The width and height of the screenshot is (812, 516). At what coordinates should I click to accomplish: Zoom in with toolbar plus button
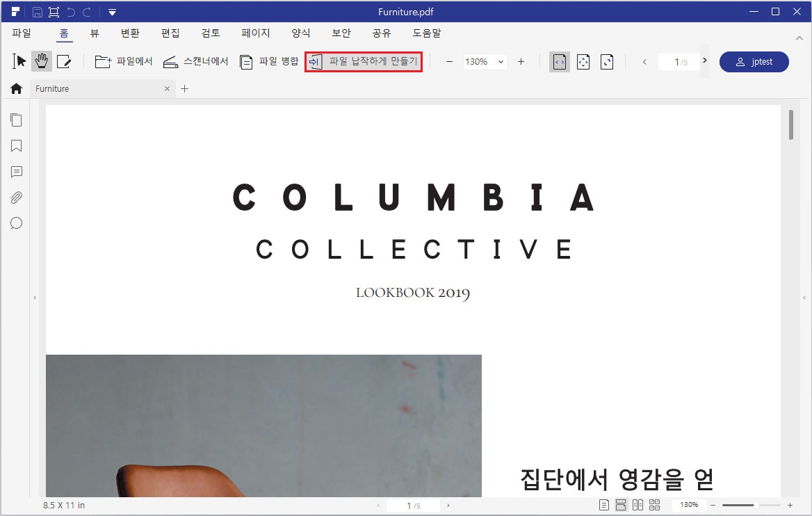(x=521, y=62)
